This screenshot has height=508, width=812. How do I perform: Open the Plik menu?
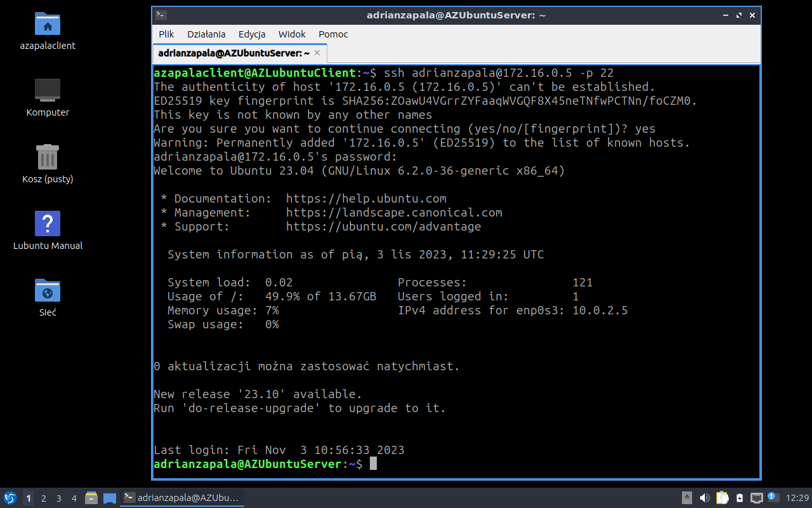[166, 34]
